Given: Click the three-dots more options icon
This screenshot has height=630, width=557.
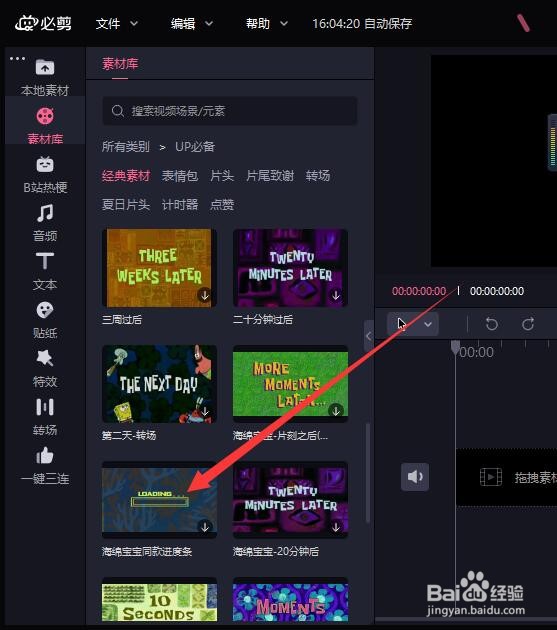Looking at the screenshot, I should 17,58.
